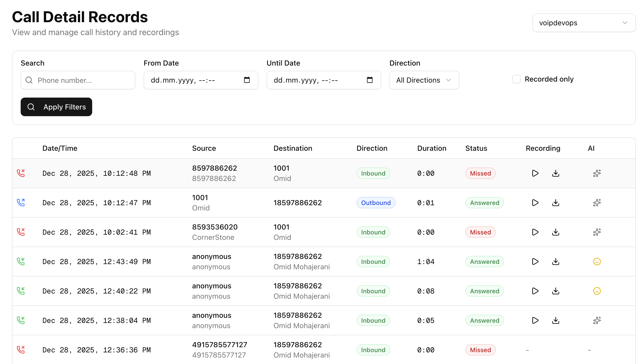The width and height of the screenshot is (643, 364).
Task: Click the Status column header
Action: (476, 148)
